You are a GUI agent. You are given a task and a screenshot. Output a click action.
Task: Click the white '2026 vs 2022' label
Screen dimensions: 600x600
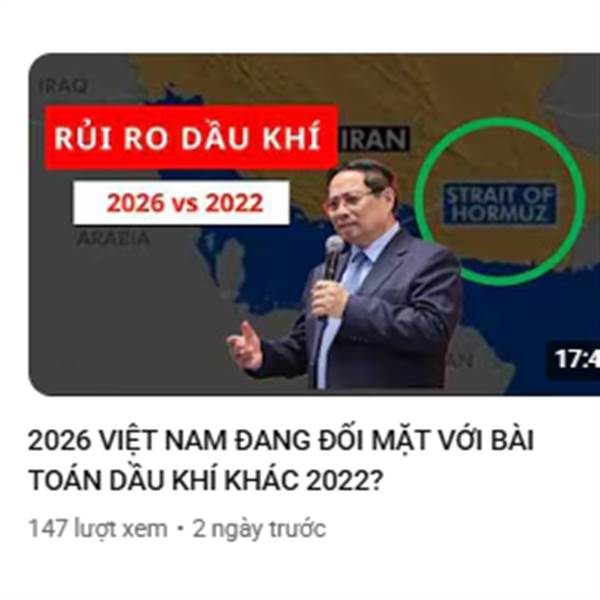(x=181, y=202)
